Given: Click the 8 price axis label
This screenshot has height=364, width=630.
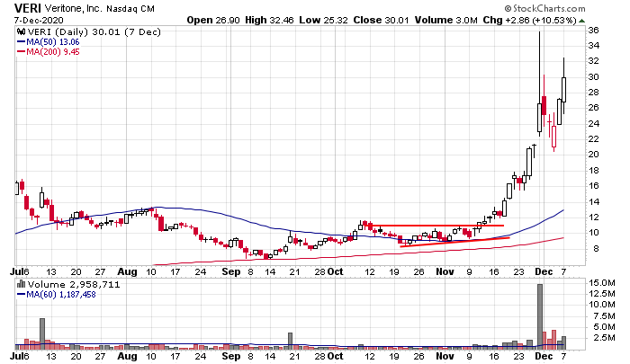Looking at the screenshot, I should coord(596,248).
